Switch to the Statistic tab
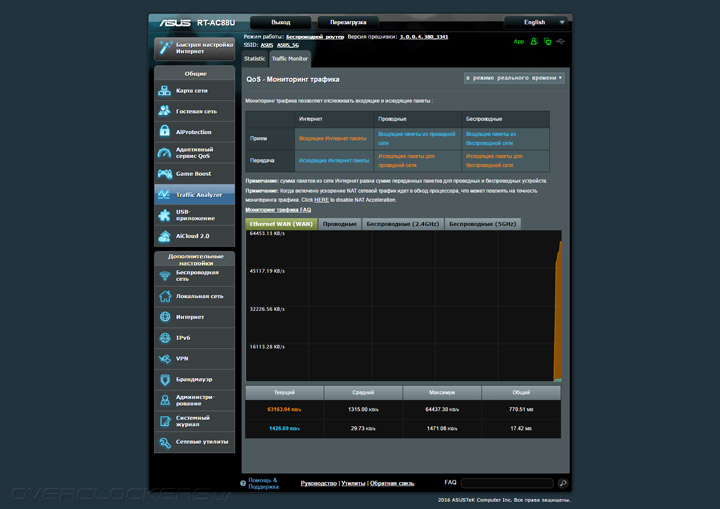This screenshot has height=509, width=720. (x=254, y=59)
